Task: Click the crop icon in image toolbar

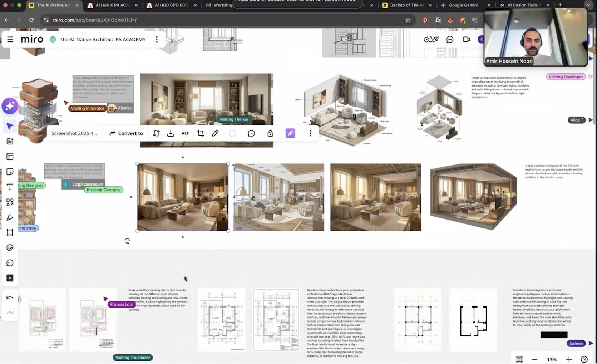Action: coord(201,133)
